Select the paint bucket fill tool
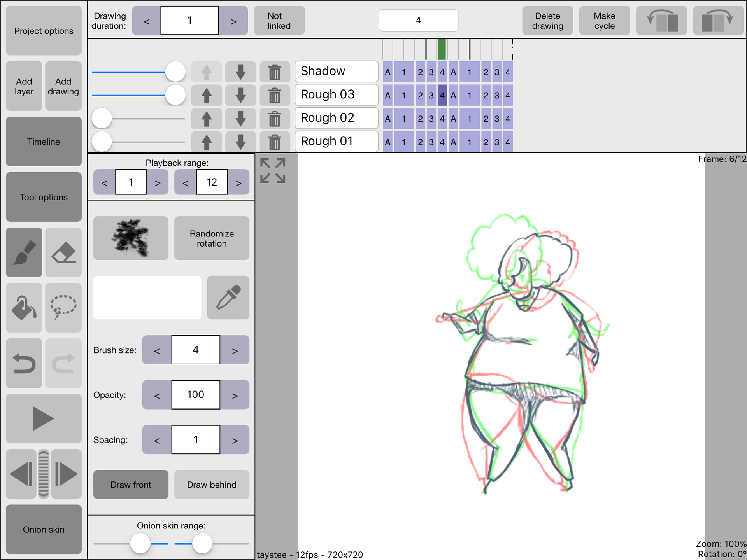This screenshot has height=560, width=747. tap(24, 308)
